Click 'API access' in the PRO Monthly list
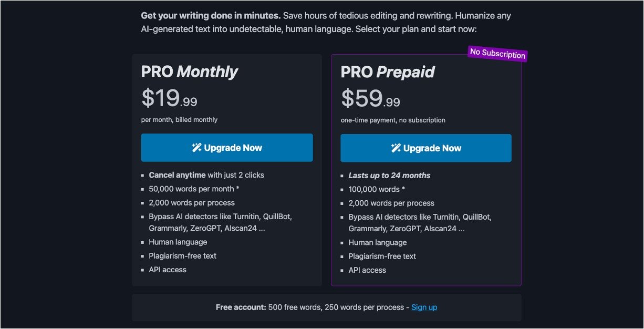Image resolution: width=644 pixels, height=329 pixels. pos(168,270)
